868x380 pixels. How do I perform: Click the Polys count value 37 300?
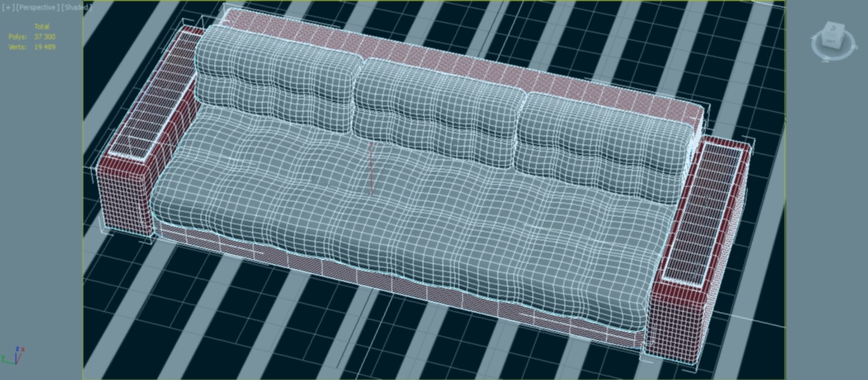coord(45,37)
